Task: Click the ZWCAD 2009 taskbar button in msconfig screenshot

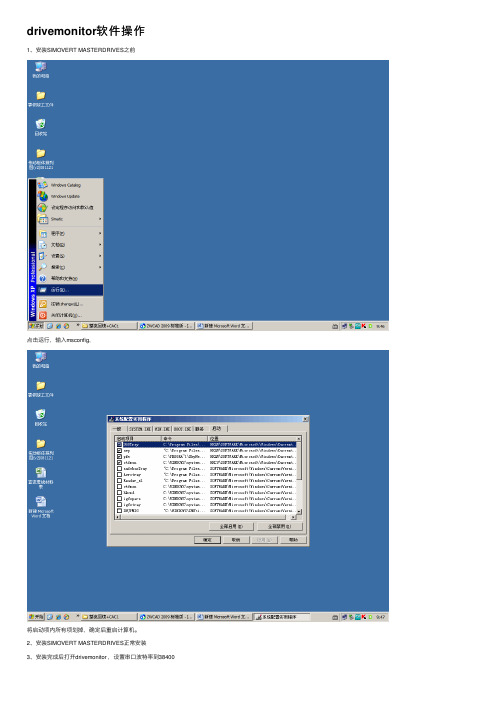Action: tap(166, 617)
